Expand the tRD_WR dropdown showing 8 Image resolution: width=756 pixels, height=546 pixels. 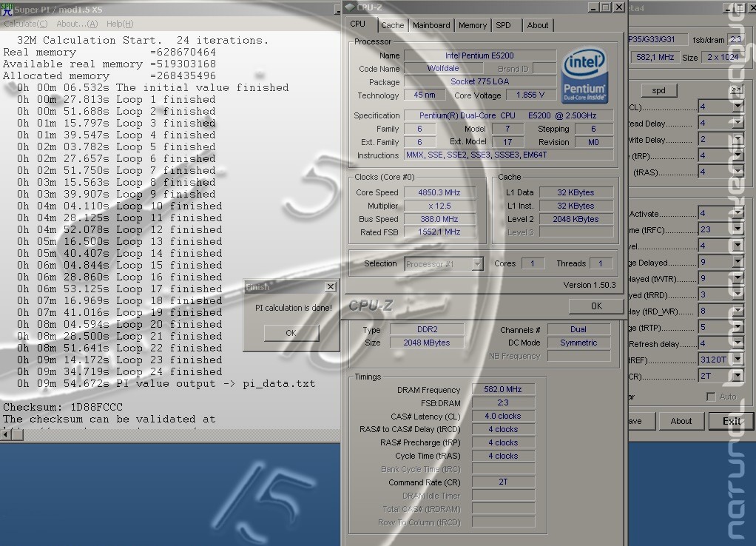click(738, 311)
